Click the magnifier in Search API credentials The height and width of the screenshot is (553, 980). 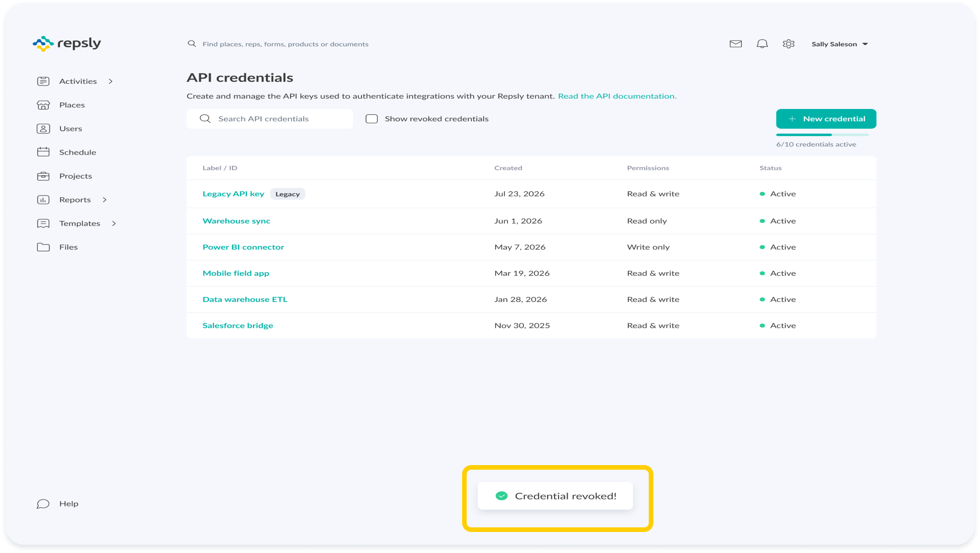coord(205,119)
